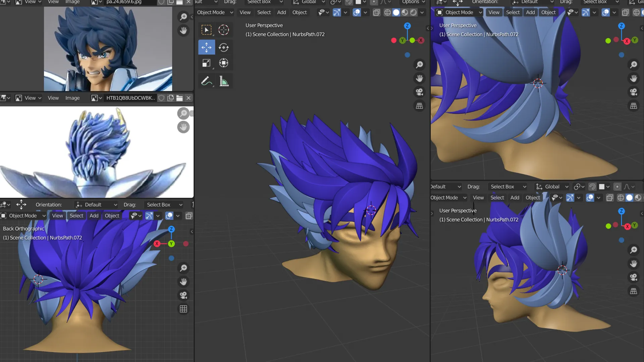
Task: Toggle overlays in Back Orthographic viewport header
Action: [169, 216]
